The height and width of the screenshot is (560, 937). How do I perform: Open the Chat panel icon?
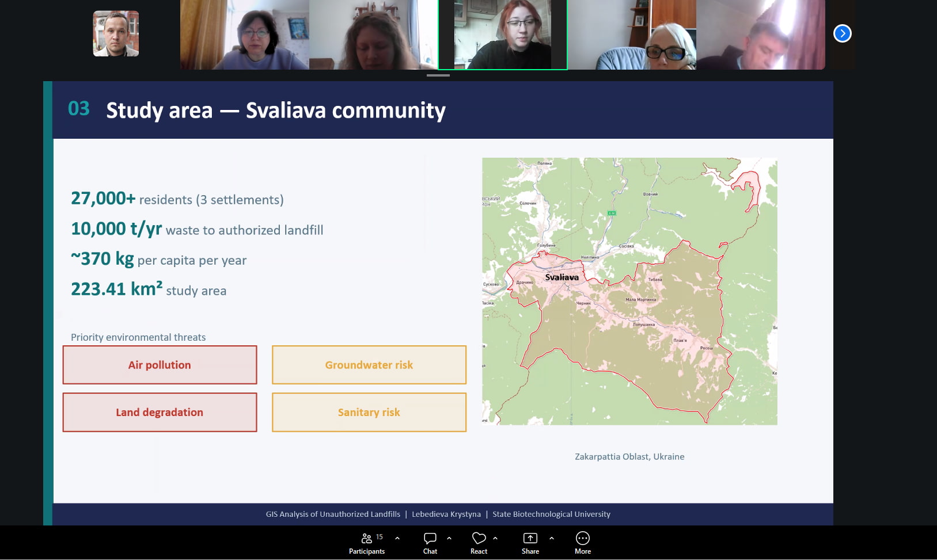tap(430, 538)
